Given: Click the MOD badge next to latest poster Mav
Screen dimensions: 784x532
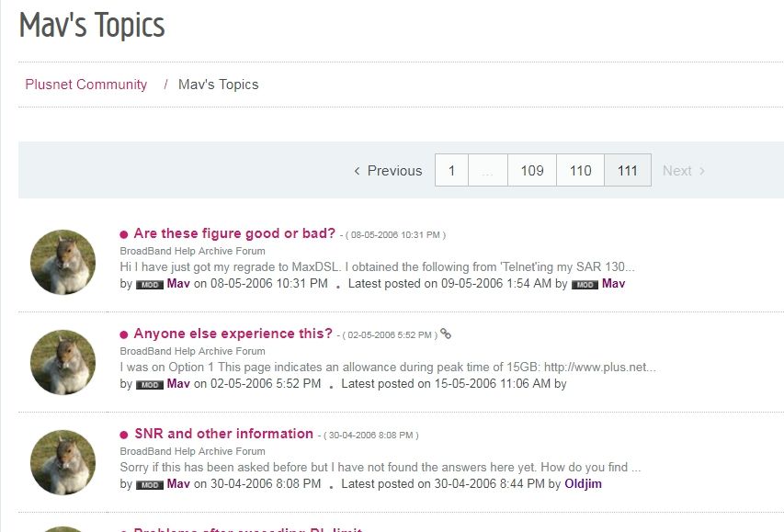Looking at the screenshot, I should (583, 284).
